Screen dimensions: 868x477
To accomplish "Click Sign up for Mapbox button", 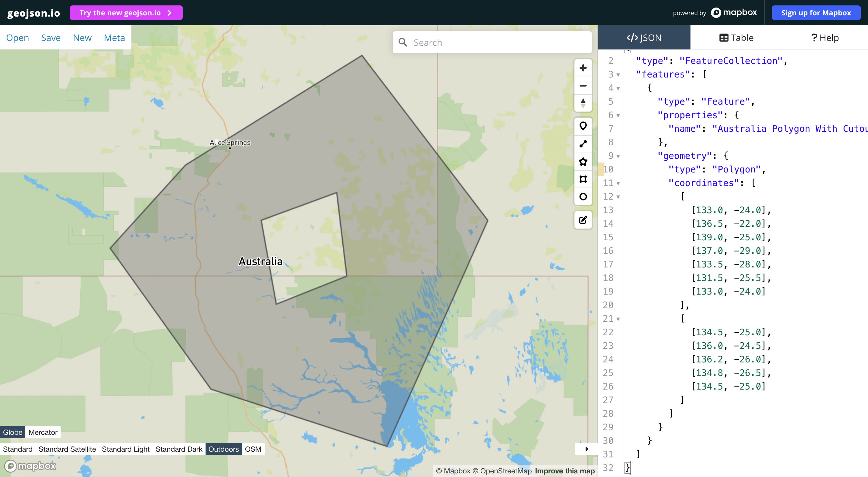I will [x=816, y=13].
